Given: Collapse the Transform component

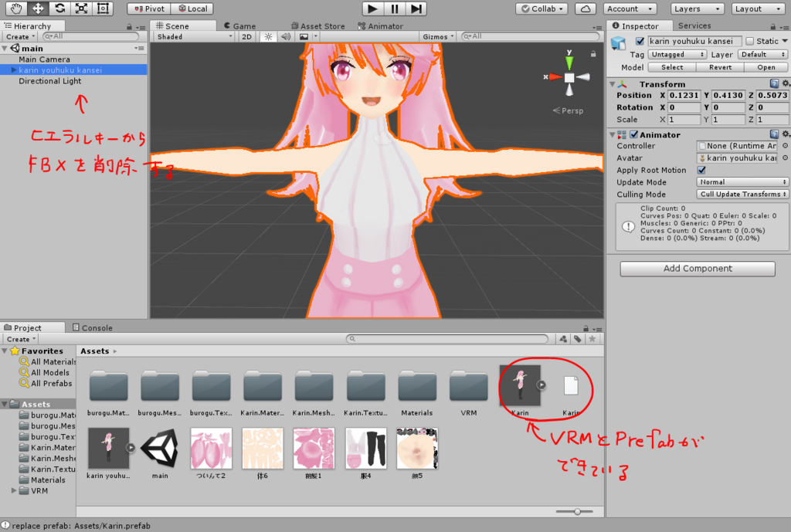Looking at the screenshot, I should pos(613,84).
